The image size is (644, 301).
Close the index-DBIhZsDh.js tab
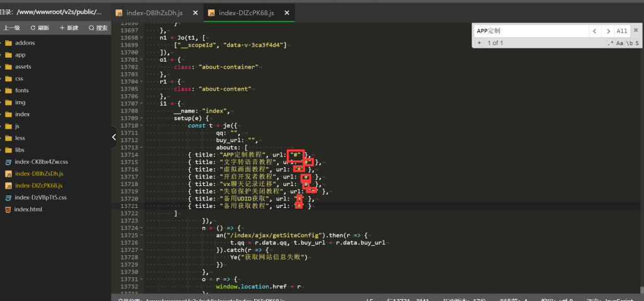point(195,13)
